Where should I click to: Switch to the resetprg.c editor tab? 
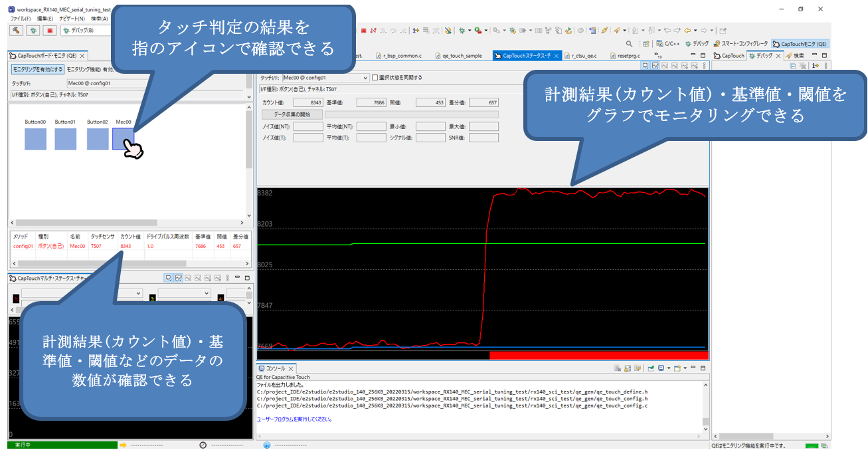[624, 56]
